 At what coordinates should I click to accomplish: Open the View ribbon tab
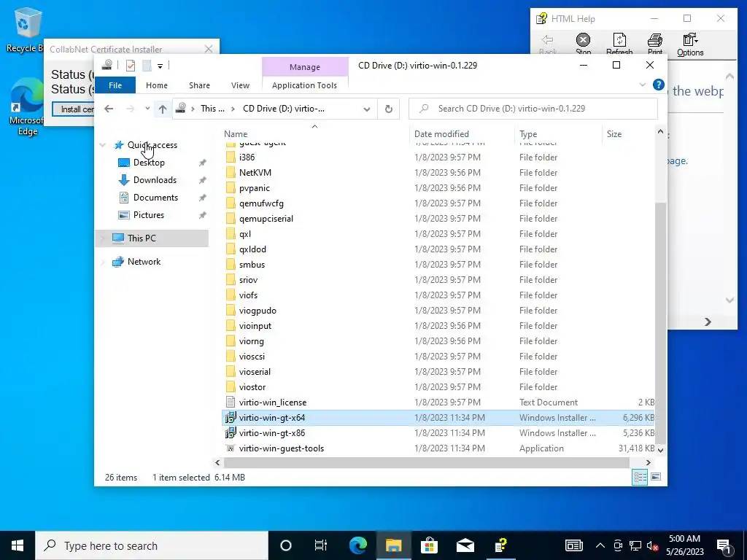coord(240,85)
